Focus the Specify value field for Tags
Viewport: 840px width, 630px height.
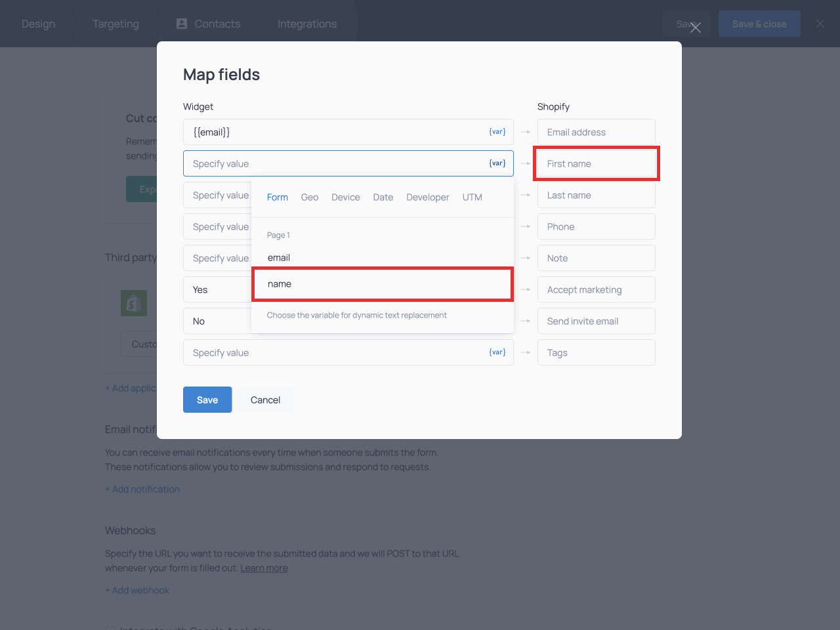pyautogui.click(x=335, y=352)
